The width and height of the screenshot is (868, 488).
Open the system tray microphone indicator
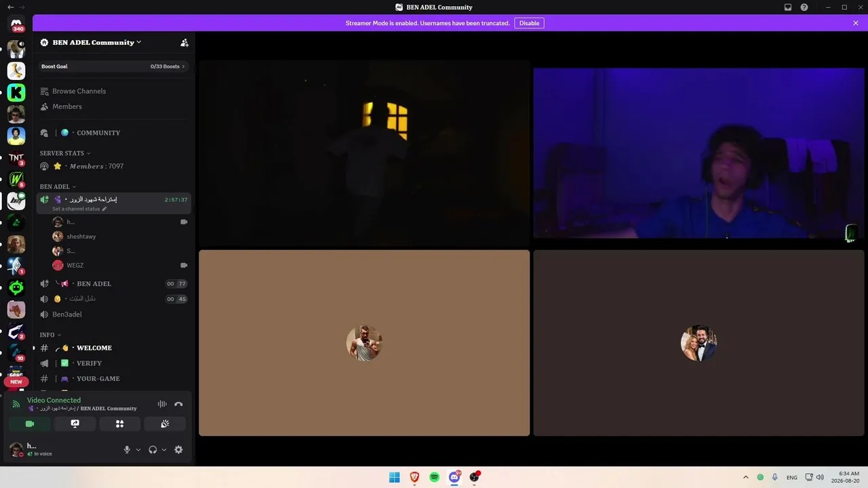point(774,477)
